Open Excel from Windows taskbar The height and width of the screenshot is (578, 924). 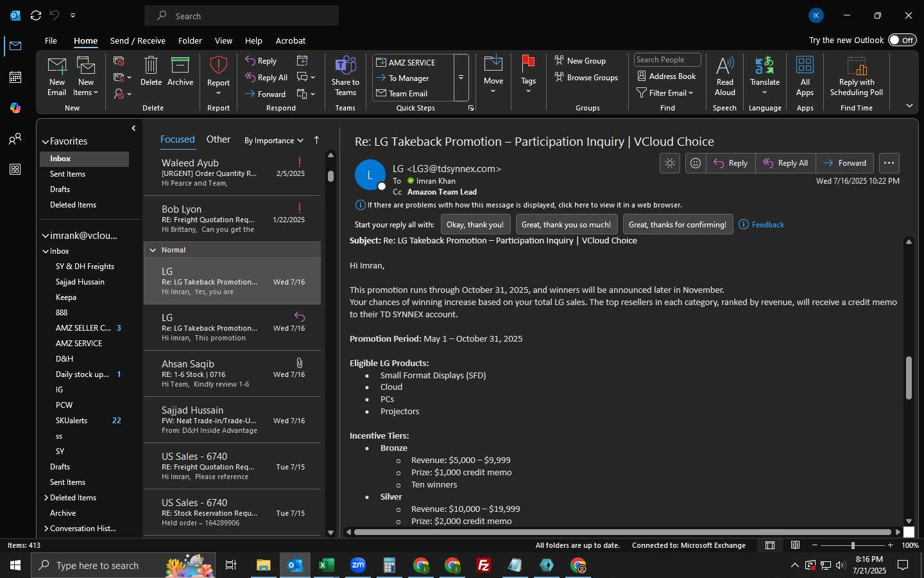326,565
